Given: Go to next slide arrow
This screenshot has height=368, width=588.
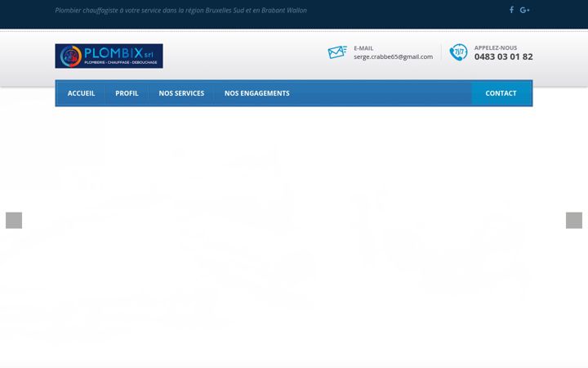Looking at the screenshot, I should pyautogui.click(x=574, y=221).
